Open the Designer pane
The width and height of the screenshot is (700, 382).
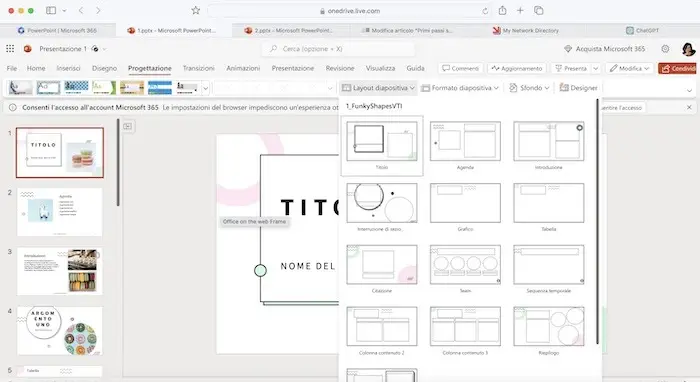click(578, 88)
